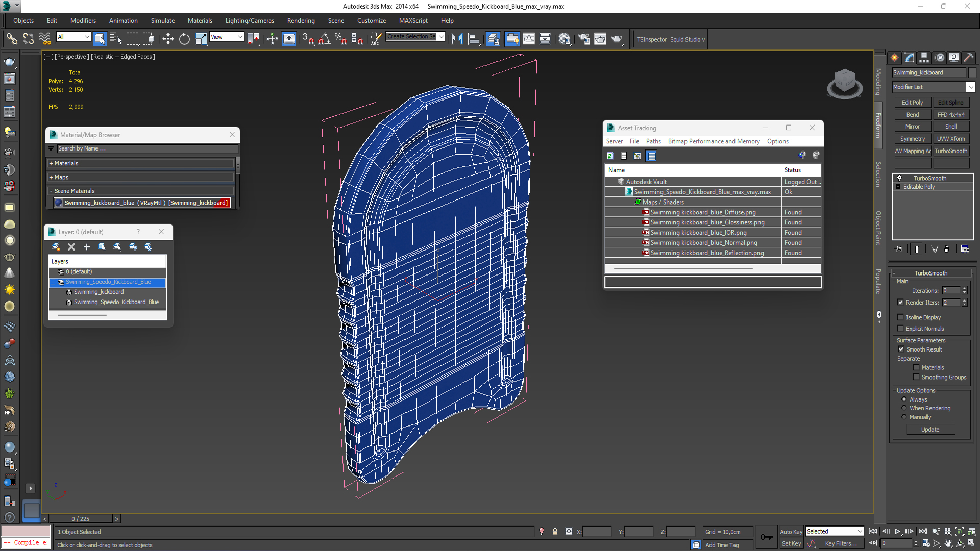The width and height of the screenshot is (980, 551).
Task: Select the Always update radio button
Action: click(904, 399)
